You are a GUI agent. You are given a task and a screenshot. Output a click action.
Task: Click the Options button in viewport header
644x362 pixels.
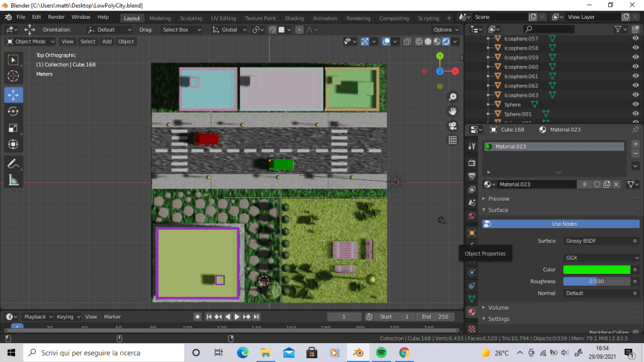(445, 30)
